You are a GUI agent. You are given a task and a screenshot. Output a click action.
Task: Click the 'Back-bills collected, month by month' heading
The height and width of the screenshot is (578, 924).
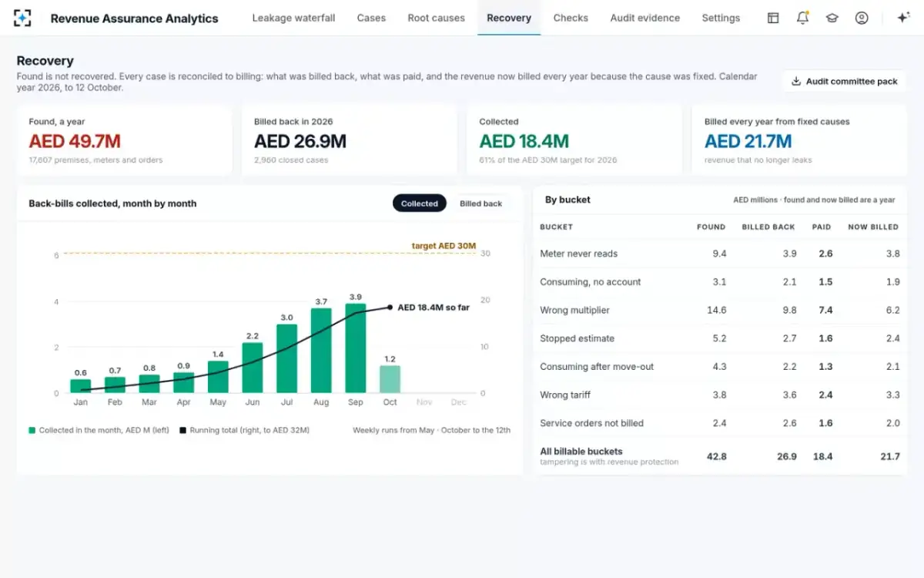[x=112, y=203]
